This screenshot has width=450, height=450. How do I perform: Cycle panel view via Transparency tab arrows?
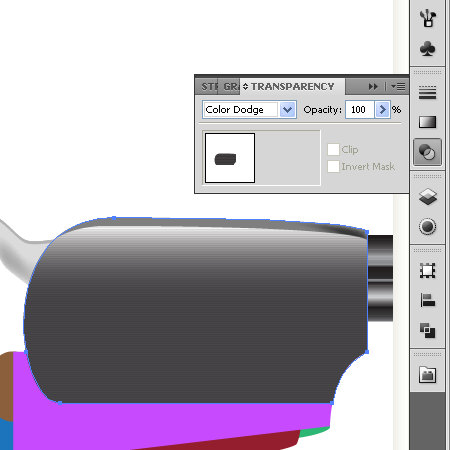[x=246, y=87]
